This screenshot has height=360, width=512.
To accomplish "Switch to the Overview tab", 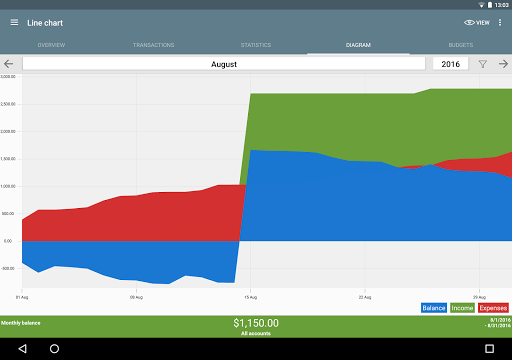I will [51, 45].
